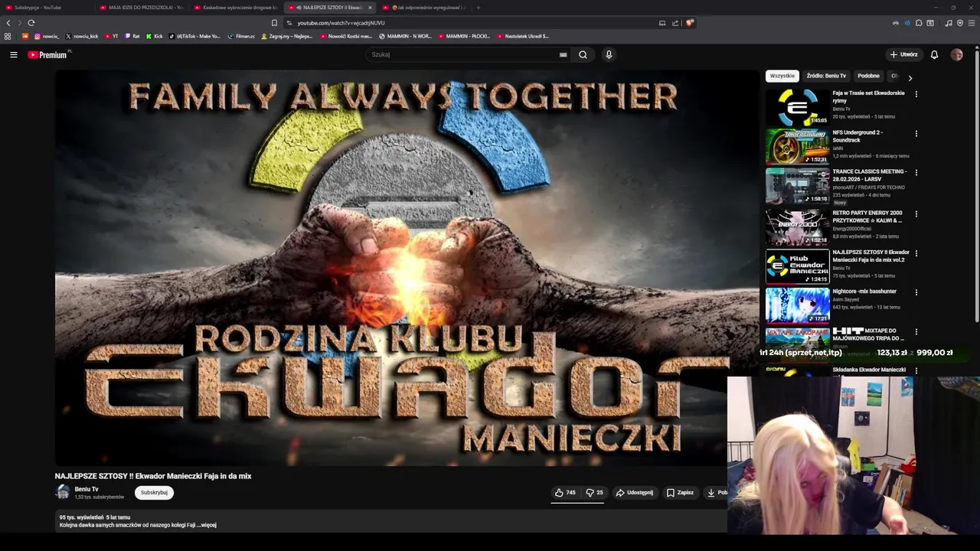Image resolution: width=980 pixels, height=551 pixels.
Task: Switch to MAJA IDZIE DO PRZEDSZKOLA tab
Action: pos(142,8)
